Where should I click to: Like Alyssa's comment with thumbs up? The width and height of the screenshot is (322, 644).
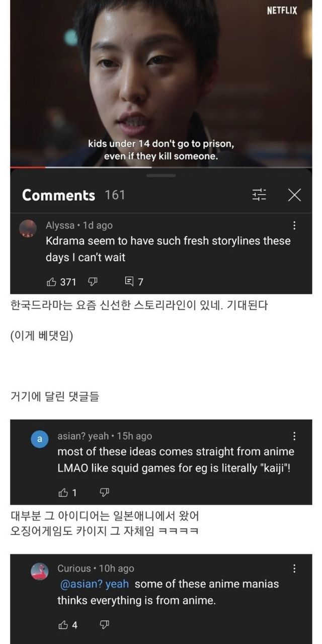coord(51,282)
